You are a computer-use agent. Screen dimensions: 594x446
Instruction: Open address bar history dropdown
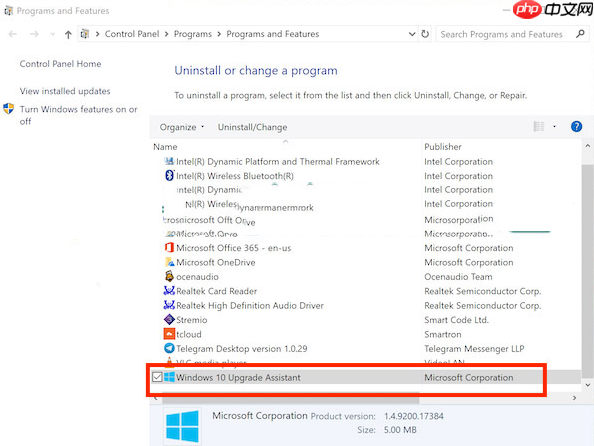coord(412,34)
